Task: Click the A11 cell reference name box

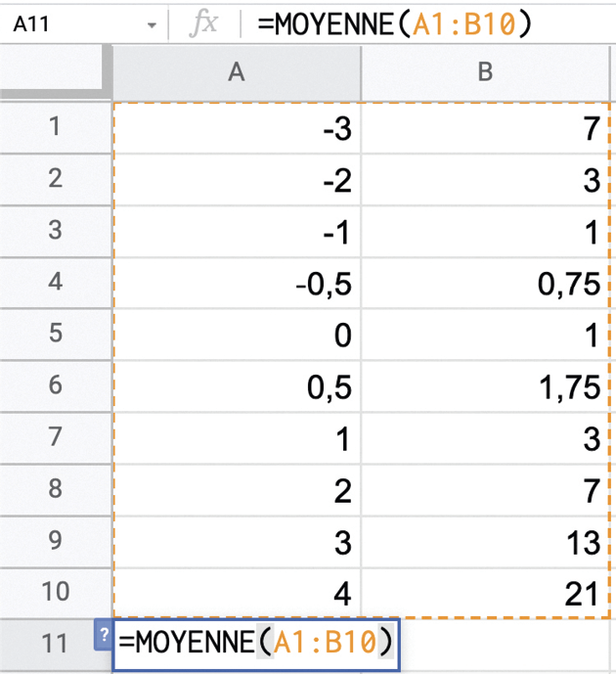Action: pos(68,25)
